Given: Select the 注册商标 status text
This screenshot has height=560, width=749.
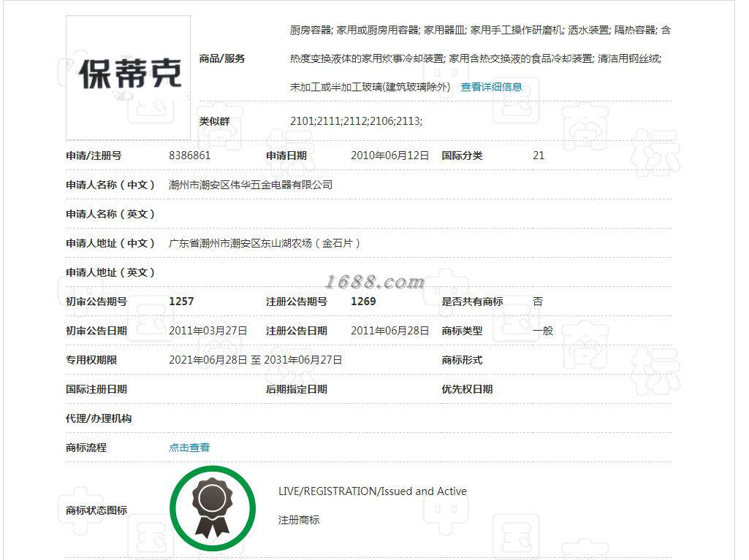Looking at the screenshot, I should [x=299, y=520].
